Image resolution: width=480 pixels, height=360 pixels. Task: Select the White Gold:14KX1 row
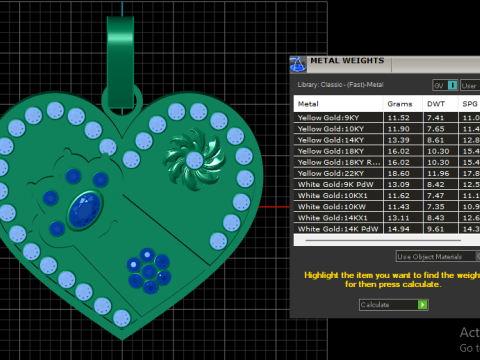[x=387, y=218]
